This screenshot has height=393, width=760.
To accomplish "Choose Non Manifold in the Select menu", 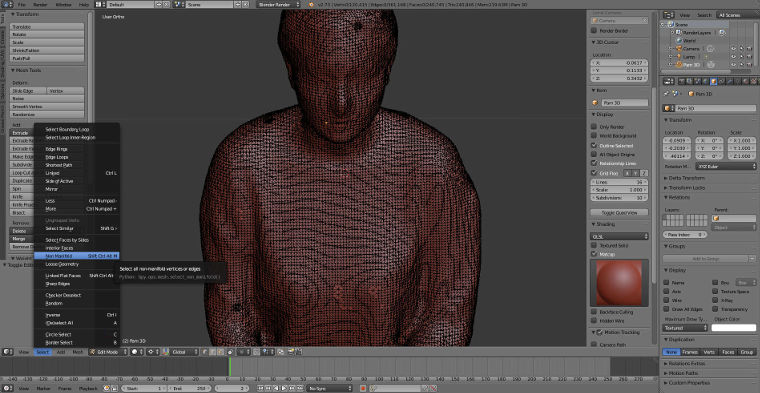I will point(77,256).
